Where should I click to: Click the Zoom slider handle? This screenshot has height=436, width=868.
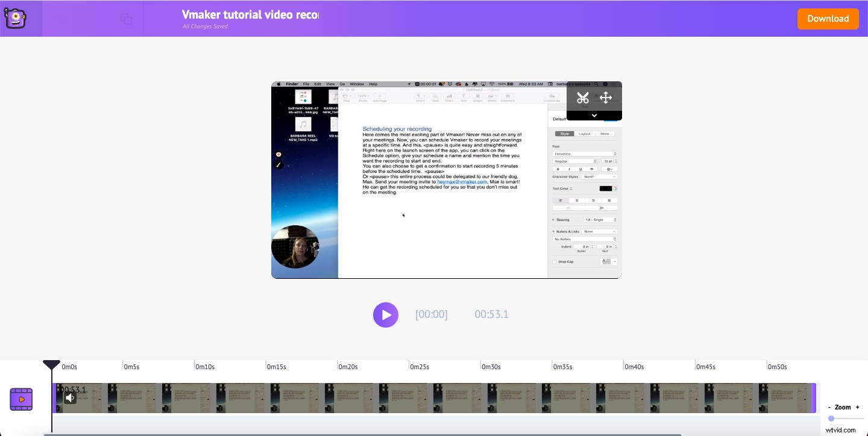coord(831,419)
